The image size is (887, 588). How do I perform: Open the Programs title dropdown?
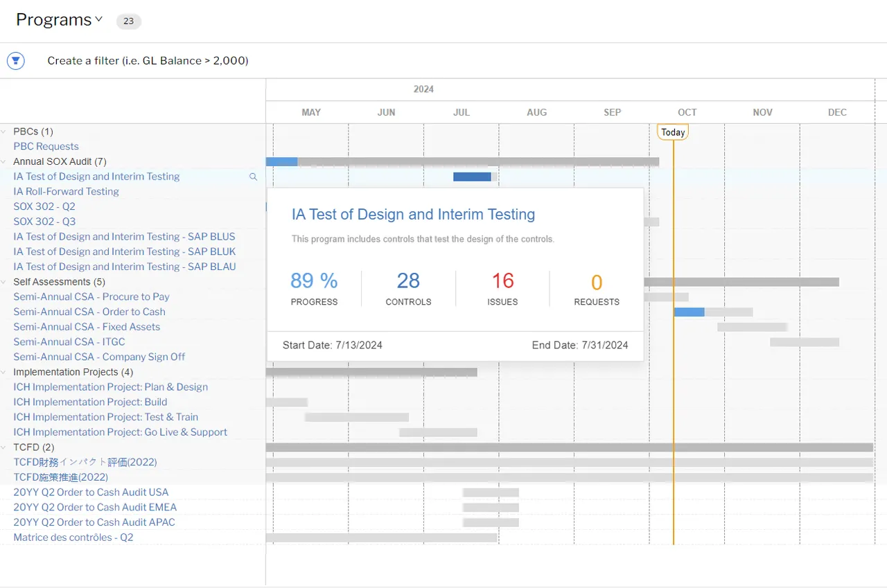[x=60, y=20]
